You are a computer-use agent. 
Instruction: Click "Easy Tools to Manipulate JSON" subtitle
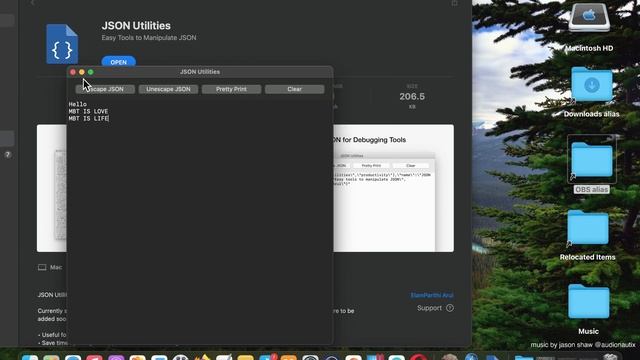(149, 38)
